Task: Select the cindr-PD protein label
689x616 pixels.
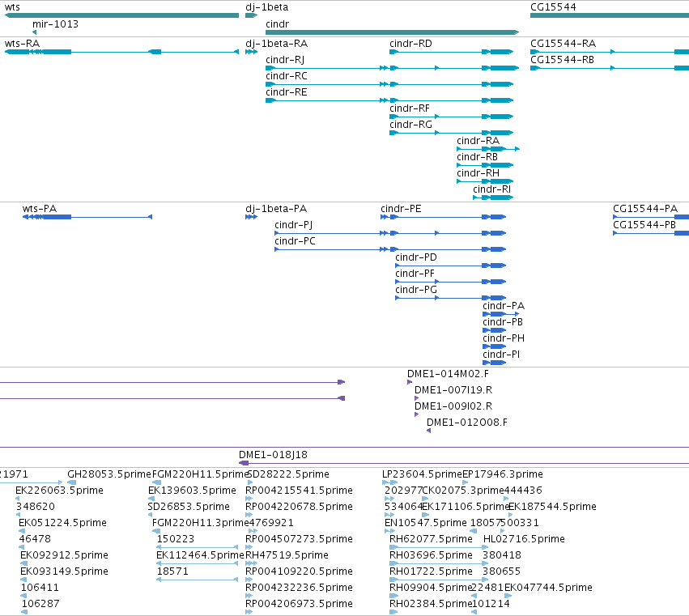Action: pos(415,257)
